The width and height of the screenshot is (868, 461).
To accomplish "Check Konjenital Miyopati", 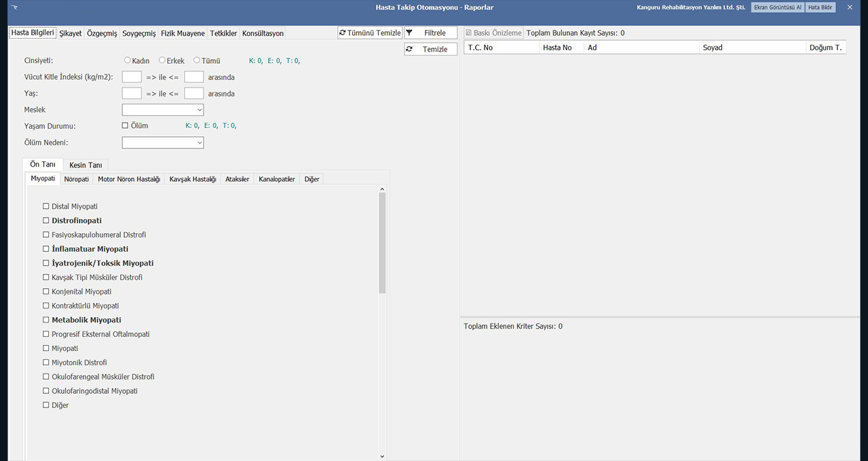I will pyautogui.click(x=46, y=292).
